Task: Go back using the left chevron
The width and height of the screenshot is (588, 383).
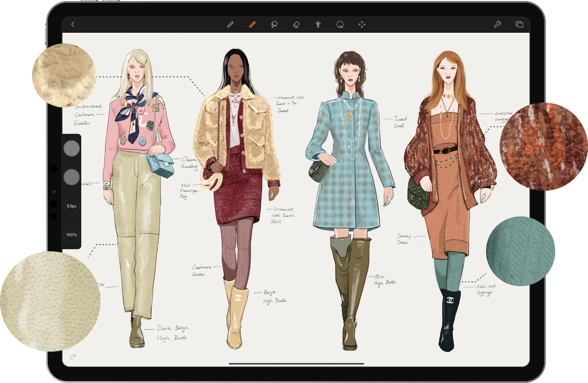Action: click(73, 24)
